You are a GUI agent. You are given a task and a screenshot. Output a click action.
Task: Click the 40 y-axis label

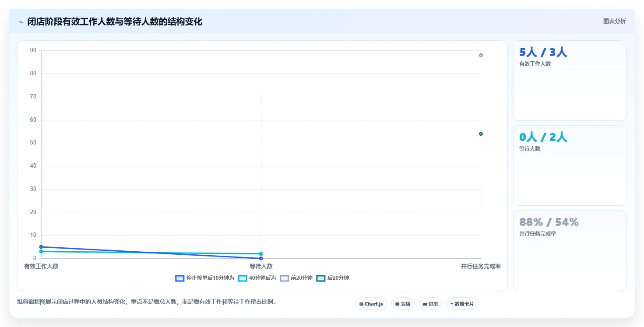tap(33, 166)
